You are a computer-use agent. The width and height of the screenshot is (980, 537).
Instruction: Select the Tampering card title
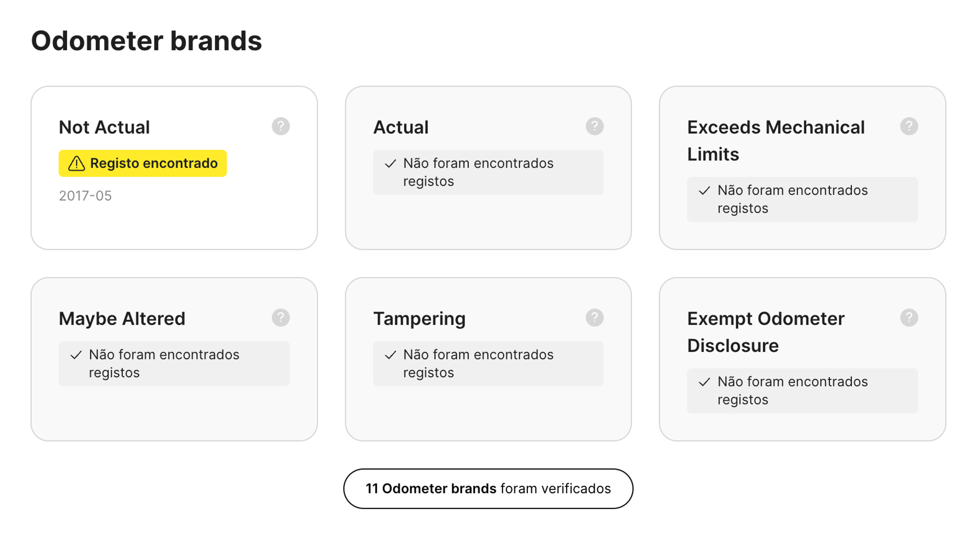[419, 318]
